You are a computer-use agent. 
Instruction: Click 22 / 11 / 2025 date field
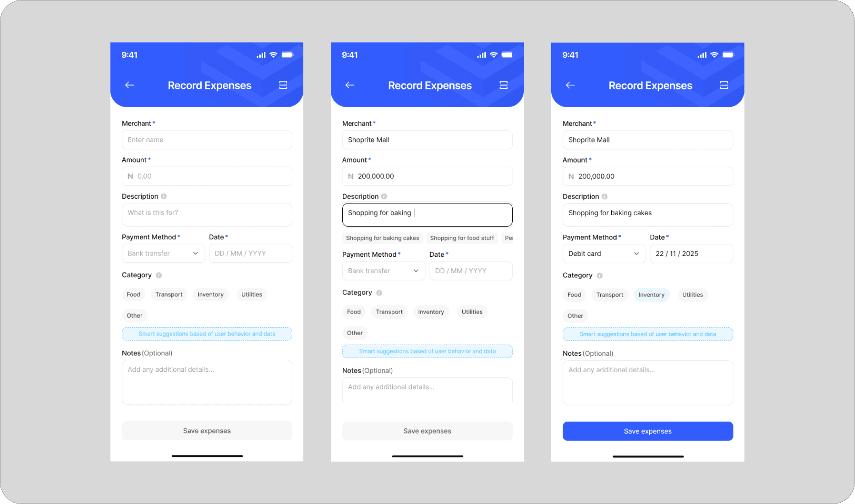pyautogui.click(x=691, y=254)
